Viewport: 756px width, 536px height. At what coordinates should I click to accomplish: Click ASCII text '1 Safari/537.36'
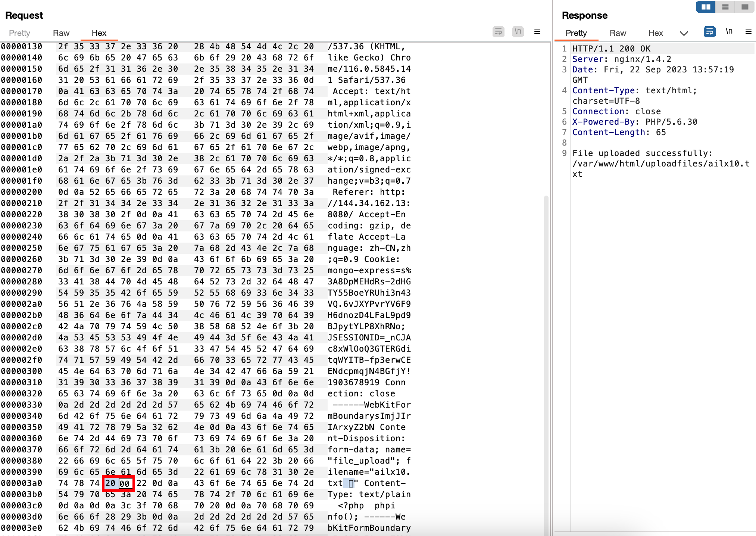tap(366, 80)
